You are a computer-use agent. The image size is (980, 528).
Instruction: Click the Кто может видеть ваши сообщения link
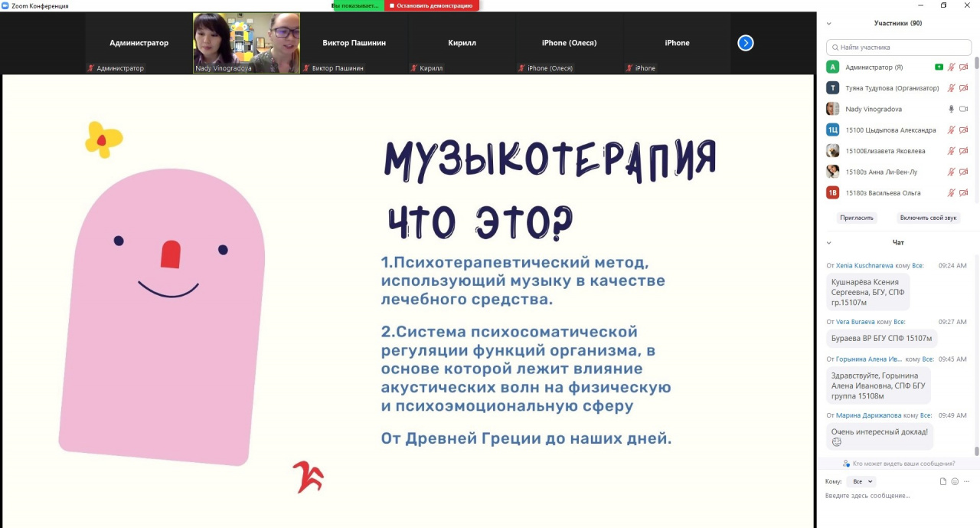[899, 464]
